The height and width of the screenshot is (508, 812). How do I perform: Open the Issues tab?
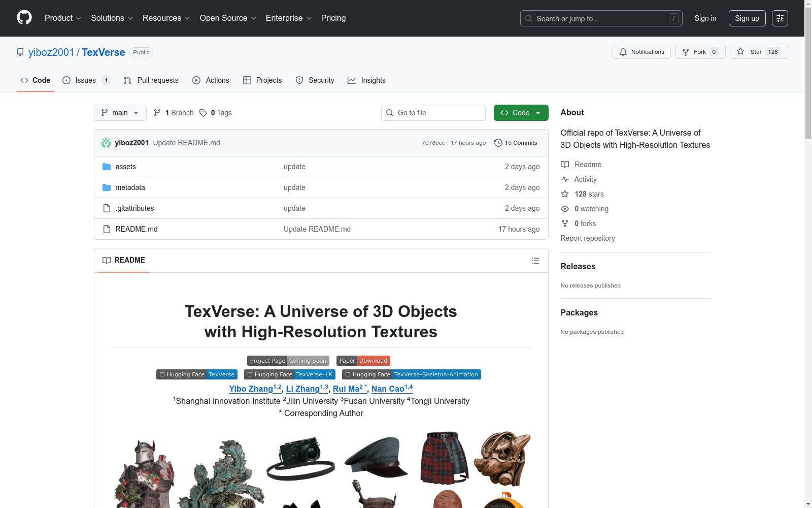[86, 80]
